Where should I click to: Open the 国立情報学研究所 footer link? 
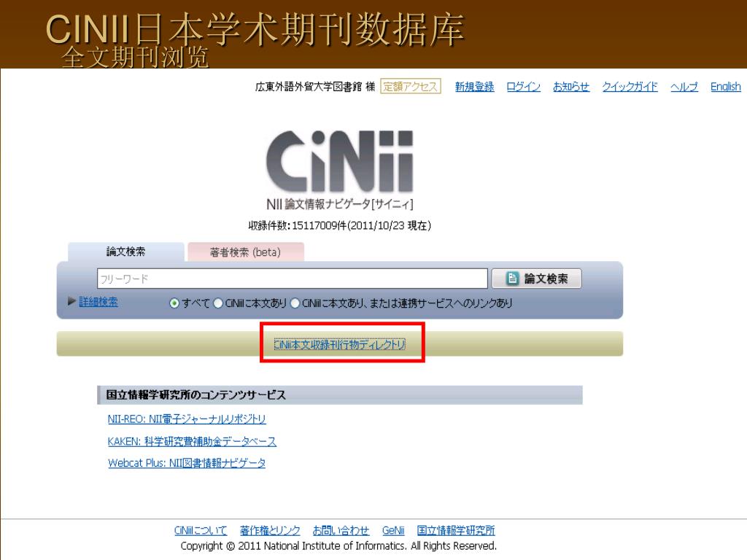click(x=456, y=531)
